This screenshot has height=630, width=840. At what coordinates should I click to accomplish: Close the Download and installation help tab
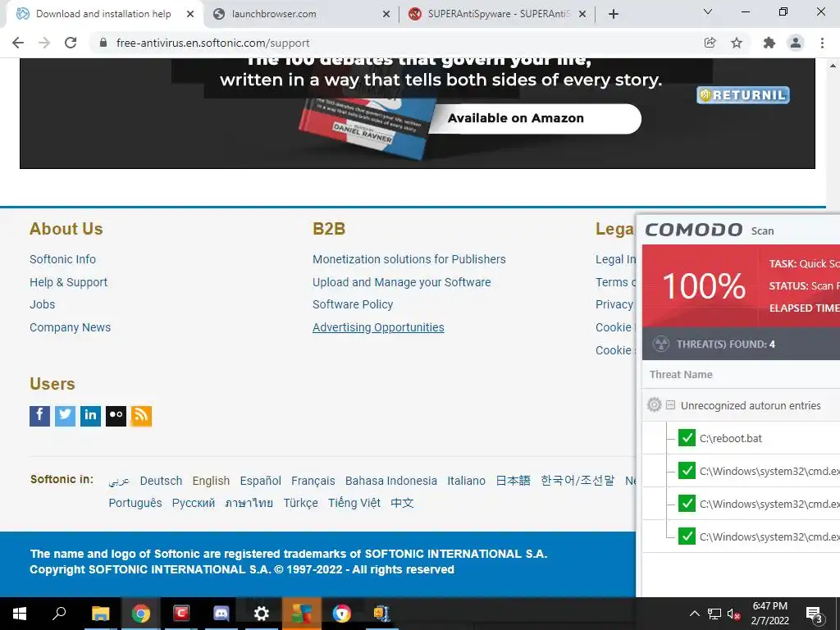190,15
